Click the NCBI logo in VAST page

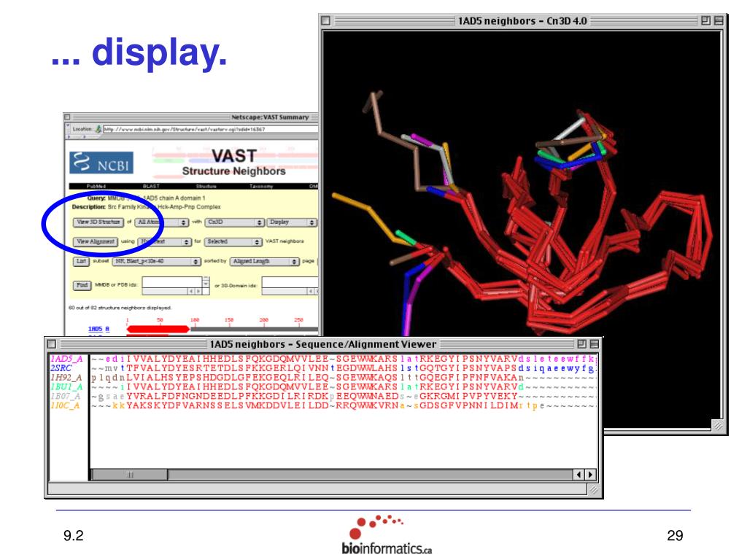coord(101,163)
